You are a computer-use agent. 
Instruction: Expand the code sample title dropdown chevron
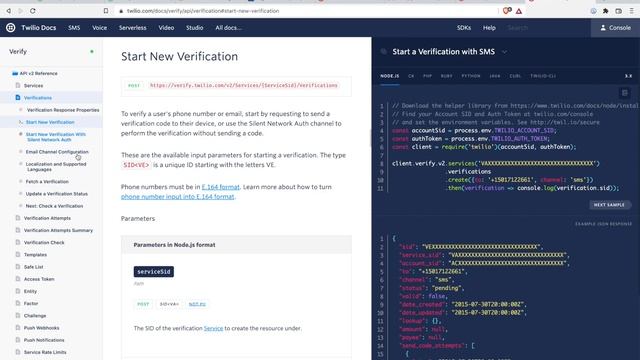click(x=504, y=52)
